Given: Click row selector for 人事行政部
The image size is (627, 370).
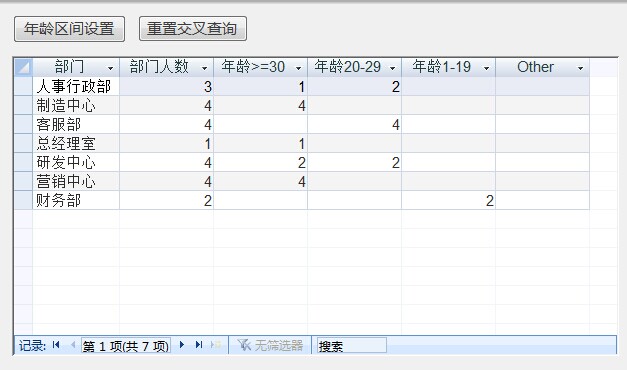Looking at the screenshot, I should click(23, 86).
